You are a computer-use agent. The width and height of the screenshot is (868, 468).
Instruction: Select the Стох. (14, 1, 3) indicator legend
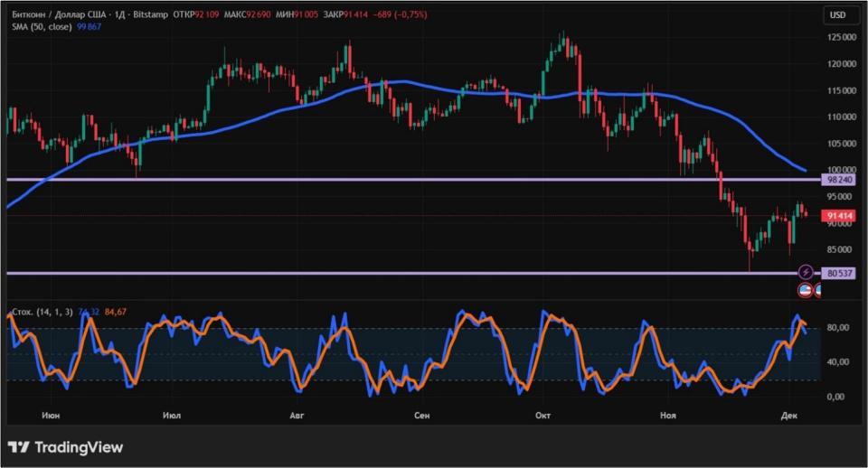pos(40,313)
